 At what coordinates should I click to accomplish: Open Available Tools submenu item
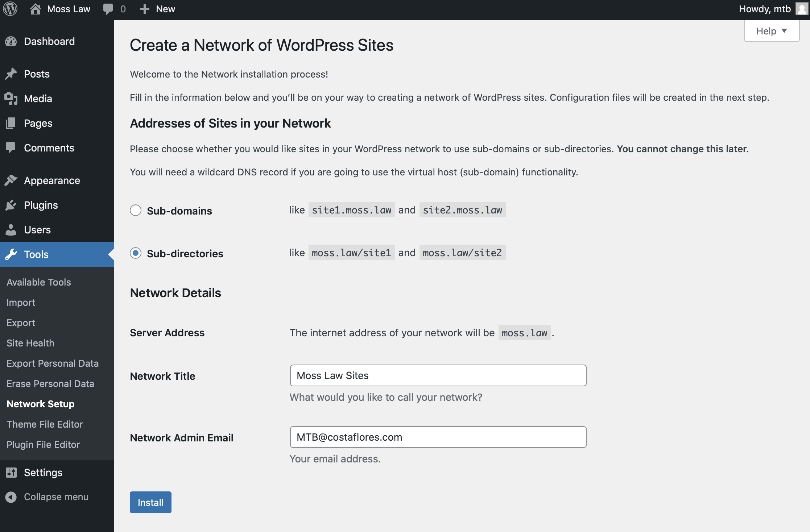(39, 282)
